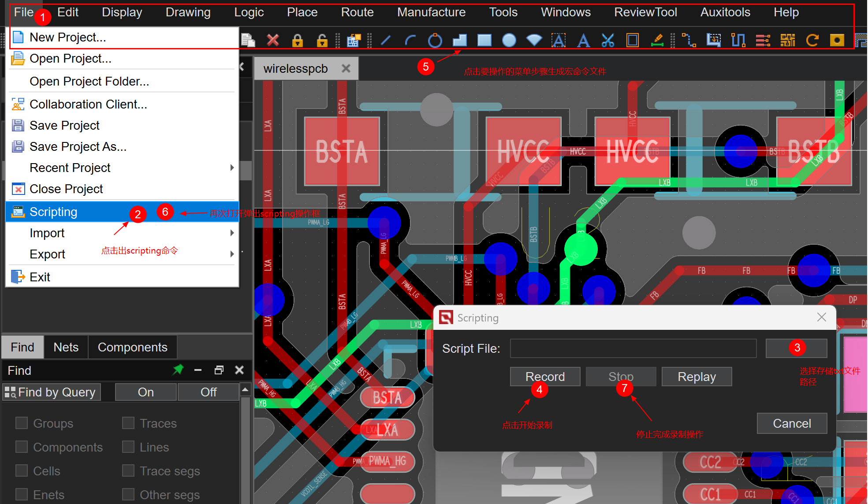Click the closed padlock lock icon
Screen dimensions: 868x504
pos(298,41)
